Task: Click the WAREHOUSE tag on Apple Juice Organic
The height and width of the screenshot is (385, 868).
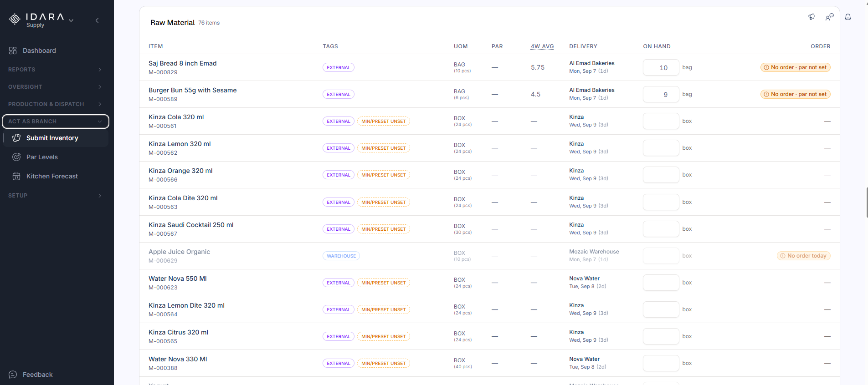Action: [341, 256]
